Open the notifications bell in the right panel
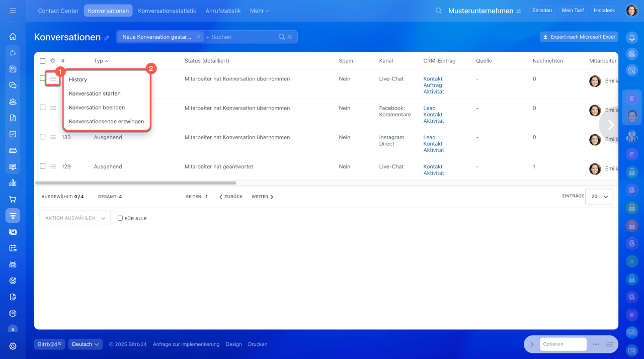644x359 pixels. click(x=632, y=37)
